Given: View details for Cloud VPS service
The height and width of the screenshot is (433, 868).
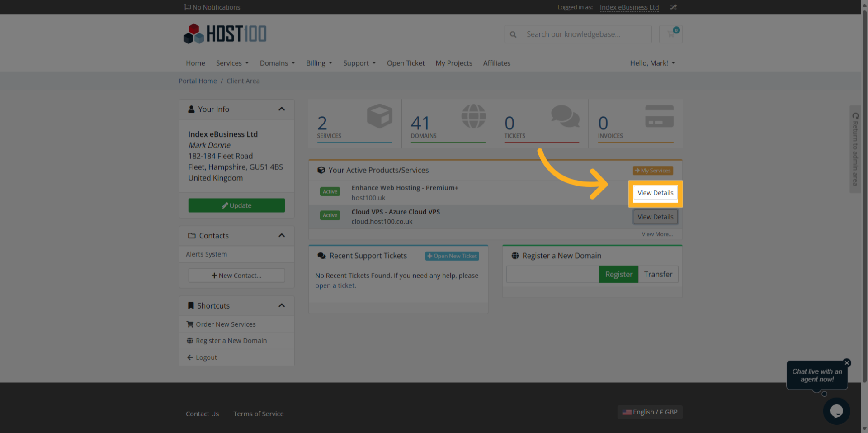Looking at the screenshot, I should (x=655, y=217).
